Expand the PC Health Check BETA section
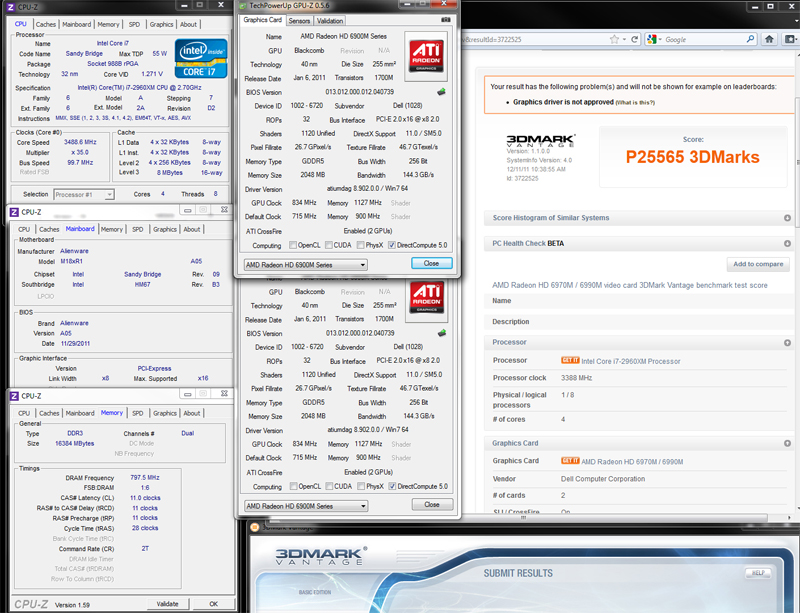The width and height of the screenshot is (800, 613). click(787, 243)
